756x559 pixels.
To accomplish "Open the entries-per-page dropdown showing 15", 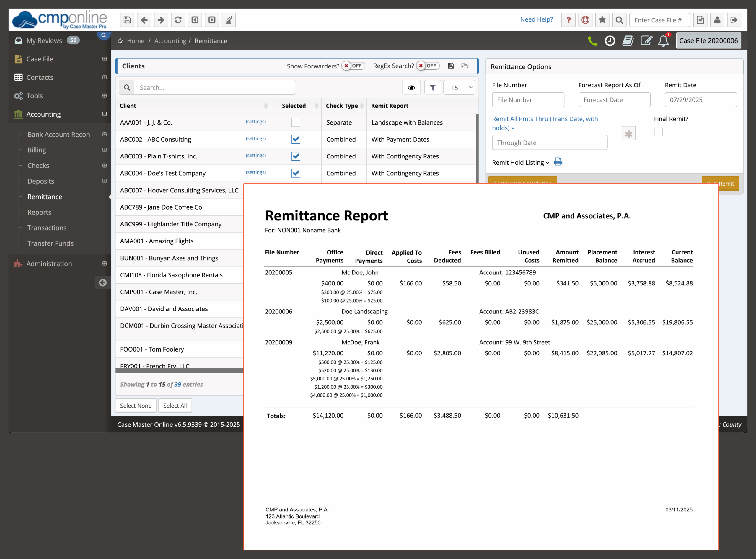I will (459, 87).
